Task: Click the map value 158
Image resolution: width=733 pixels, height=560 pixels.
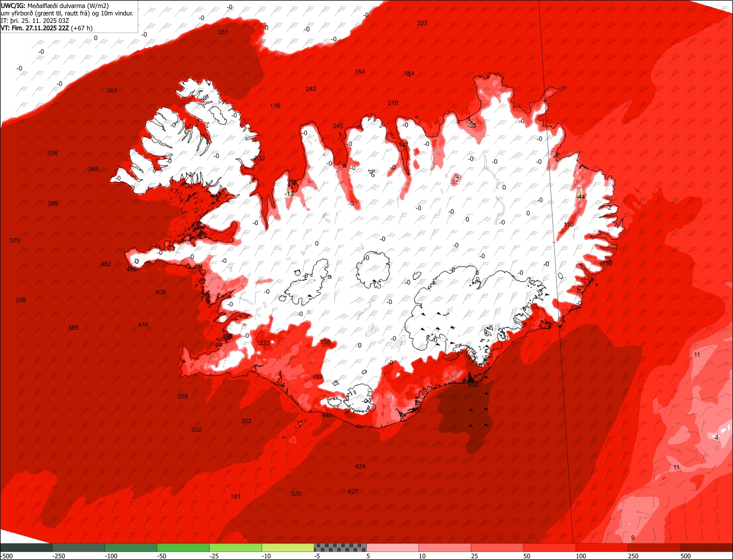Action: pos(326,342)
